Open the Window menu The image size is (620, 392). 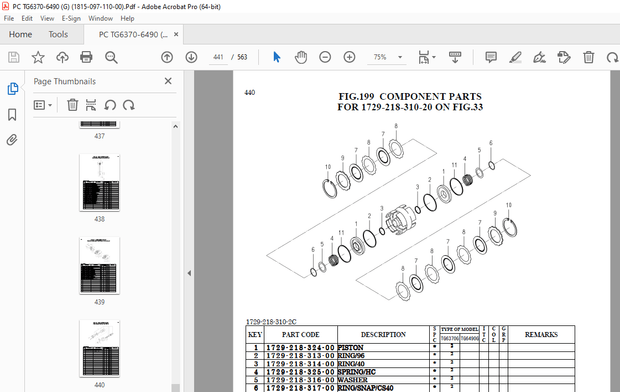pos(100,18)
